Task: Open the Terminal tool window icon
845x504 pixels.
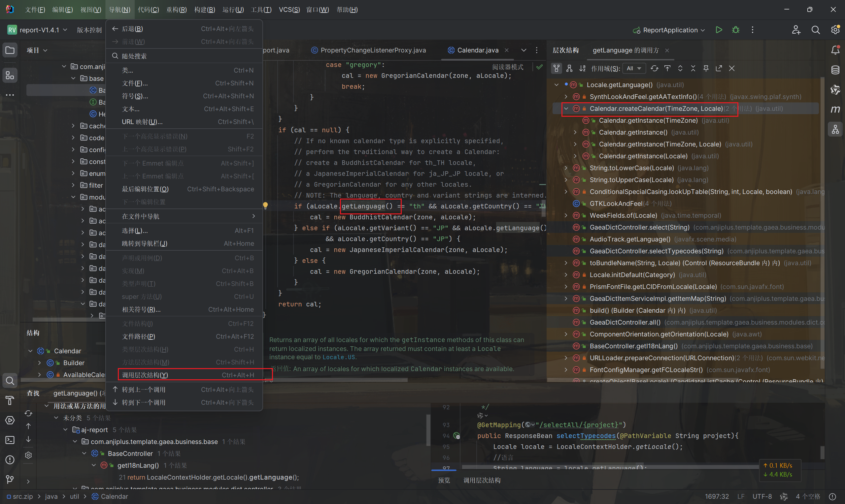Action: pyautogui.click(x=10, y=440)
